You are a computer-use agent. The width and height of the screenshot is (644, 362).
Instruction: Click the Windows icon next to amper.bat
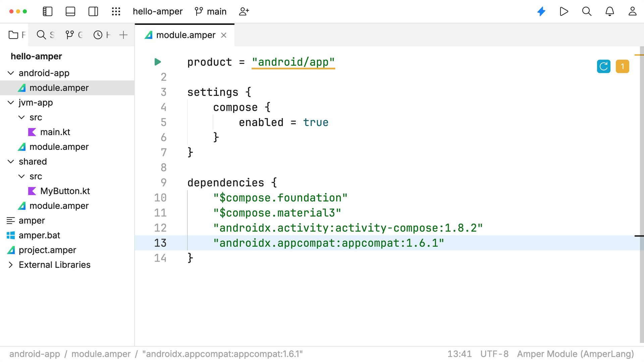click(11, 235)
